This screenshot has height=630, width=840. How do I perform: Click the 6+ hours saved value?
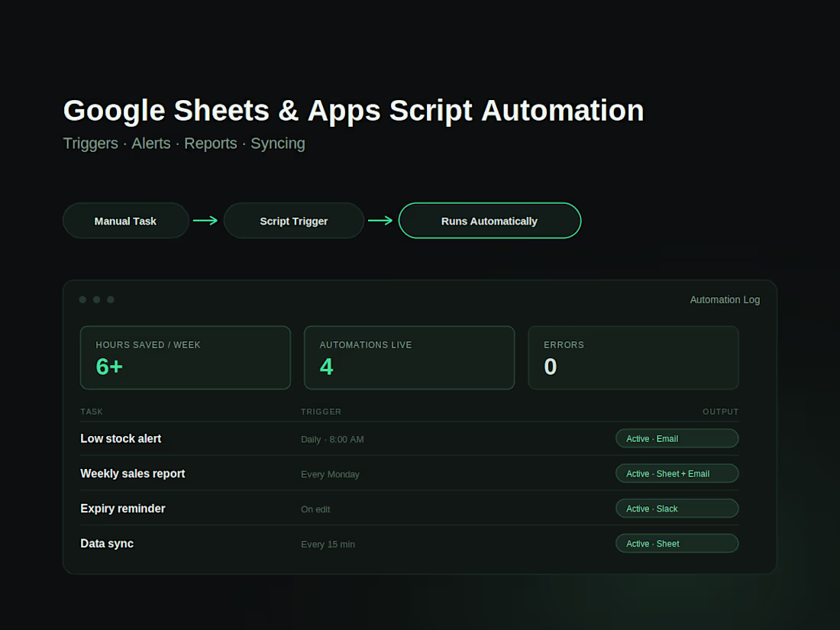pos(109,367)
